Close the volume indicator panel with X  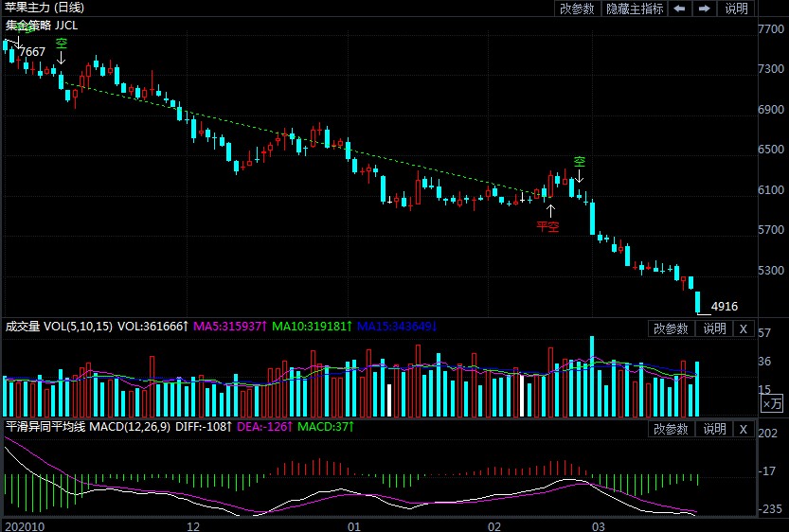(x=743, y=328)
